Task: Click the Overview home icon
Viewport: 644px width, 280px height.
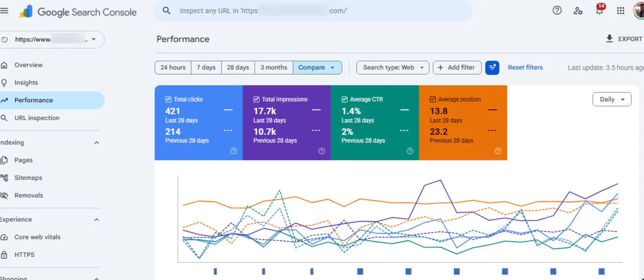Action: pos(4,65)
